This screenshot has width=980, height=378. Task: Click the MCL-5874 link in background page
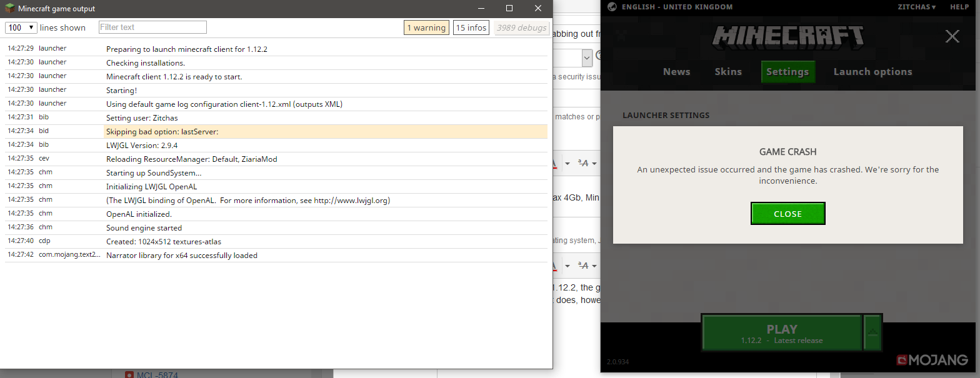(x=157, y=375)
